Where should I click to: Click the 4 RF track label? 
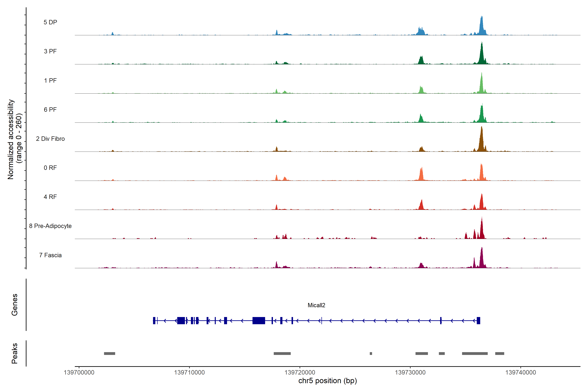[50, 197]
